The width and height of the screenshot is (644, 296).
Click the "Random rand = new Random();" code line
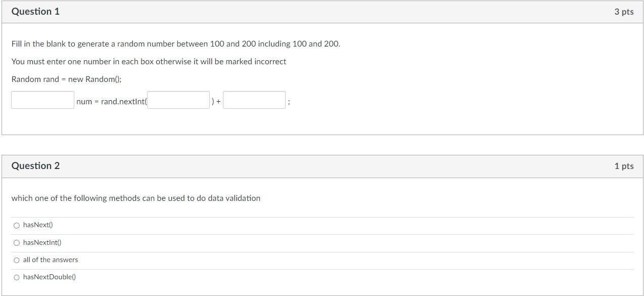[66, 79]
